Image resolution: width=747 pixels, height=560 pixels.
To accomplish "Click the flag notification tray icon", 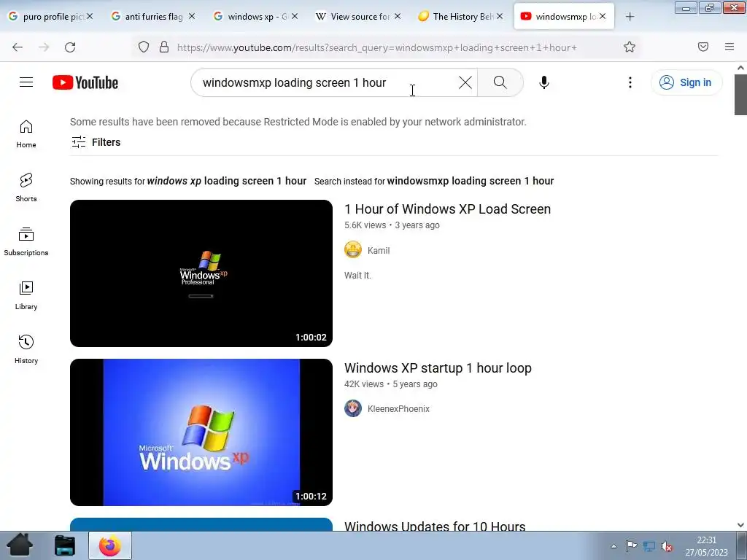I will click(631, 546).
